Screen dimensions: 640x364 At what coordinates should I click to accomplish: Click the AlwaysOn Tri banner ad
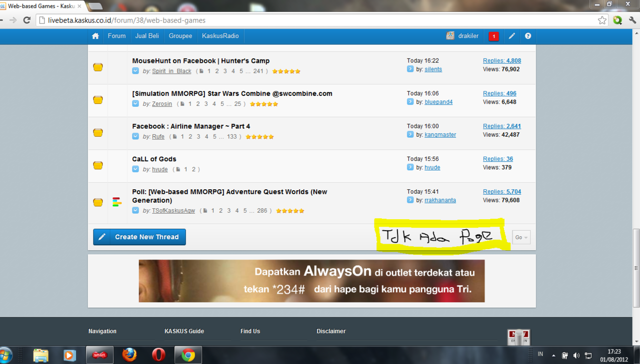311,281
